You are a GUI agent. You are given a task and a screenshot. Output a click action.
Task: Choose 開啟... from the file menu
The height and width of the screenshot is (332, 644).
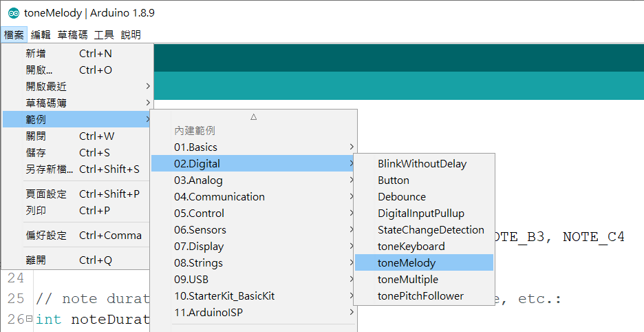tap(77, 70)
